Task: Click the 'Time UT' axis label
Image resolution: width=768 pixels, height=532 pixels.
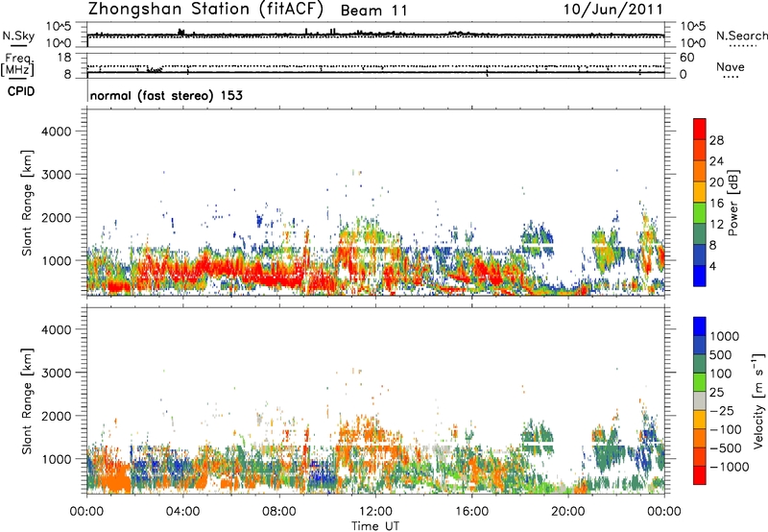Action: click(x=375, y=526)
